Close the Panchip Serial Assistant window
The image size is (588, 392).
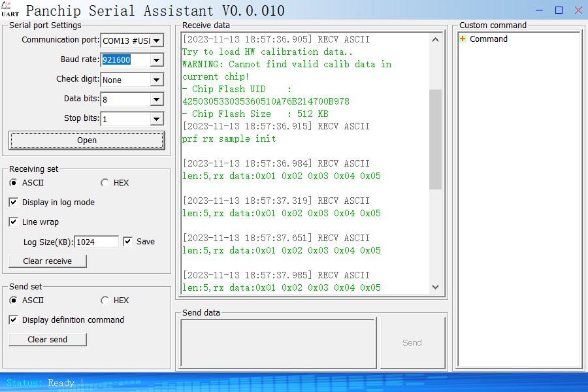578,10
